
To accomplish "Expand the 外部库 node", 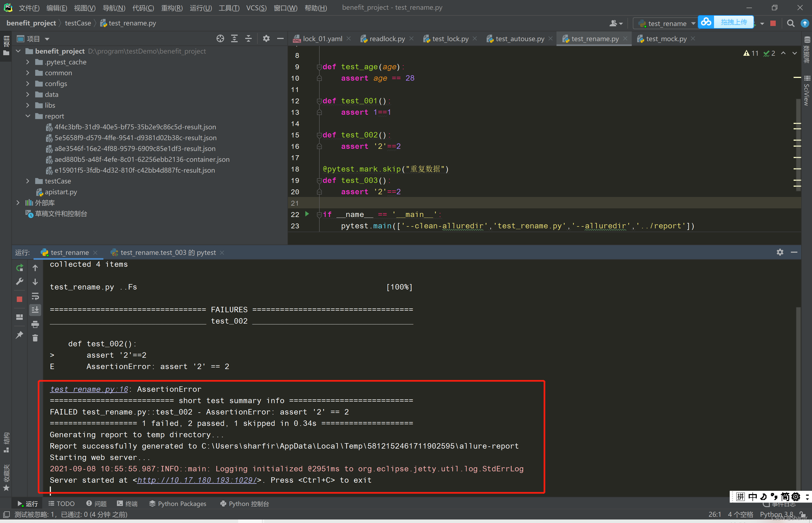I will [18, 203].
